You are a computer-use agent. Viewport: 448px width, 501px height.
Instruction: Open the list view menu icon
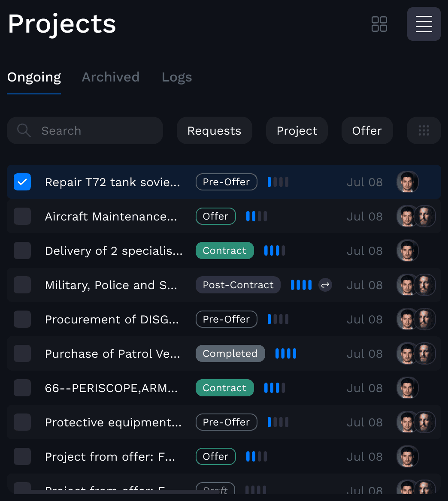pos(424,24)
